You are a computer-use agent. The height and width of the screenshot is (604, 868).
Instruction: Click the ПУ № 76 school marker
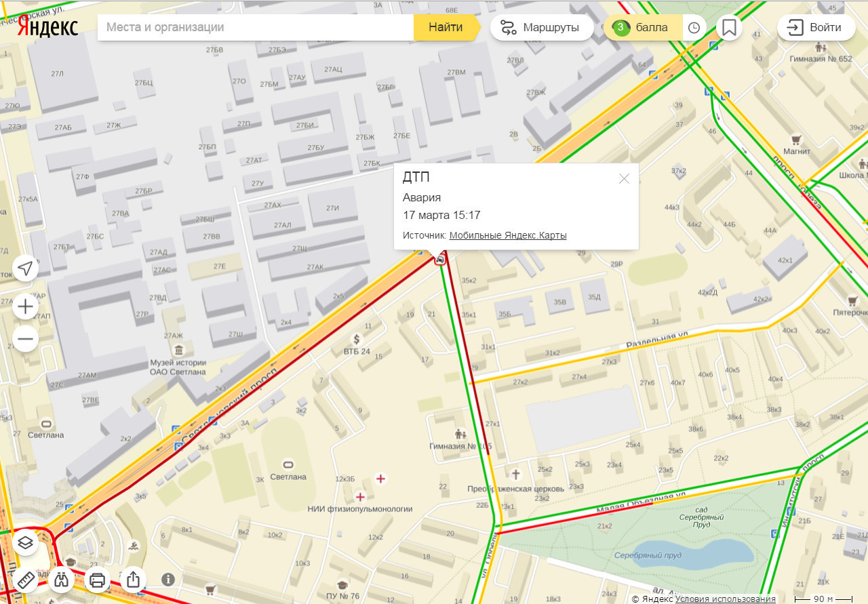pos(342,584)
